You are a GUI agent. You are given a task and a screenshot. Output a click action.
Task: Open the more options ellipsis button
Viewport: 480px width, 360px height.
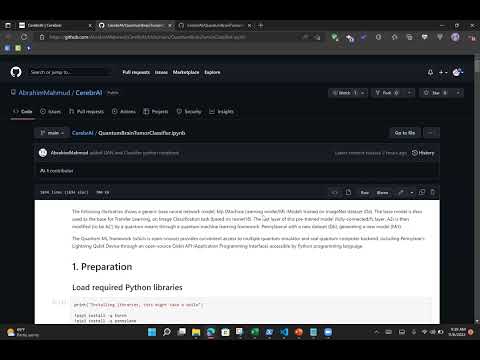coord(430,133)
